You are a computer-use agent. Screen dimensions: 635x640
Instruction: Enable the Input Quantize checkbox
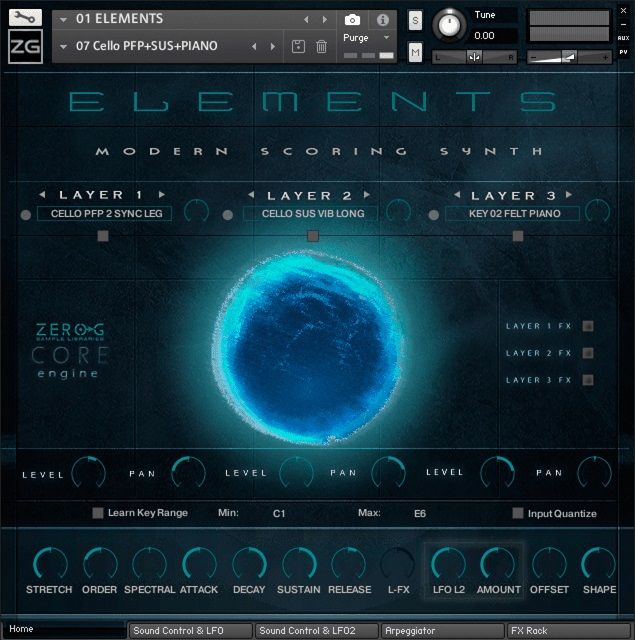[x=517, y=513]
